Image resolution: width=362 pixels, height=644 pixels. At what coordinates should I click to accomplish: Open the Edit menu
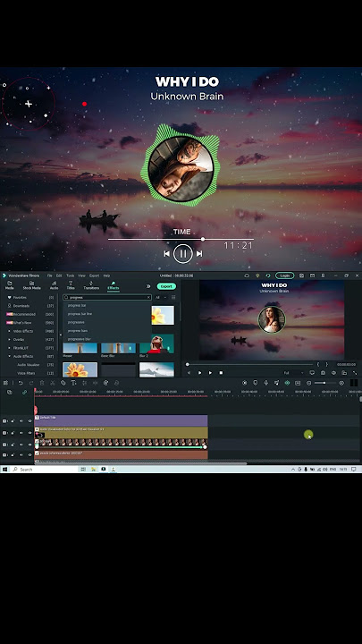59,275
